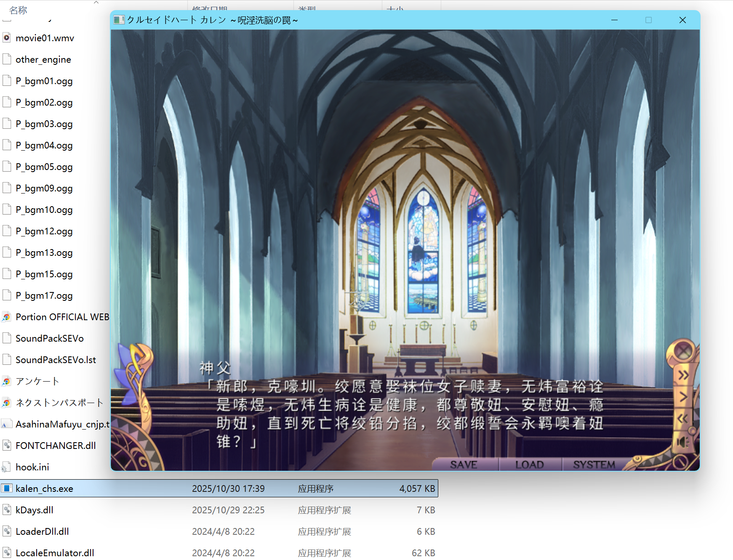Click the 名称 column header
733x560 pixels.
click(18, 10)
